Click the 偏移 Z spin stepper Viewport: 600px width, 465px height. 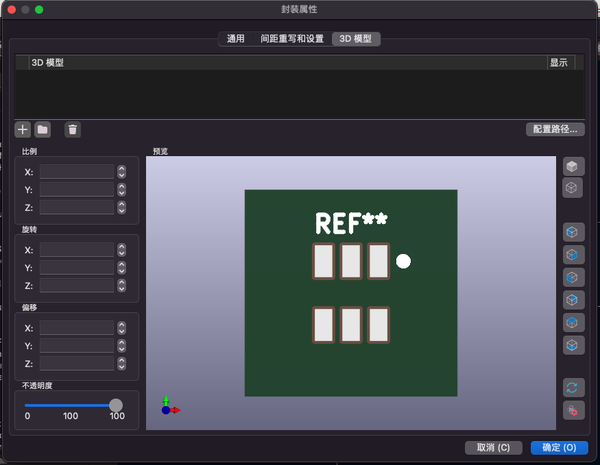pos(122,364)
